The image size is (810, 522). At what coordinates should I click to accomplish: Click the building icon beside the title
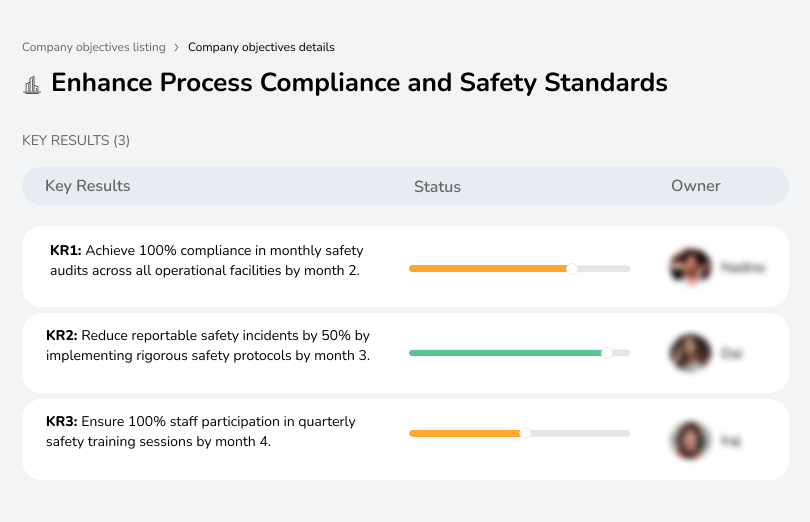[32, 85]
